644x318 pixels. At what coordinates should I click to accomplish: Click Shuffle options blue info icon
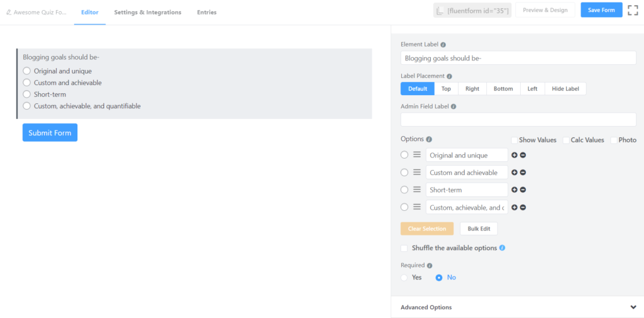pos(502,248)
